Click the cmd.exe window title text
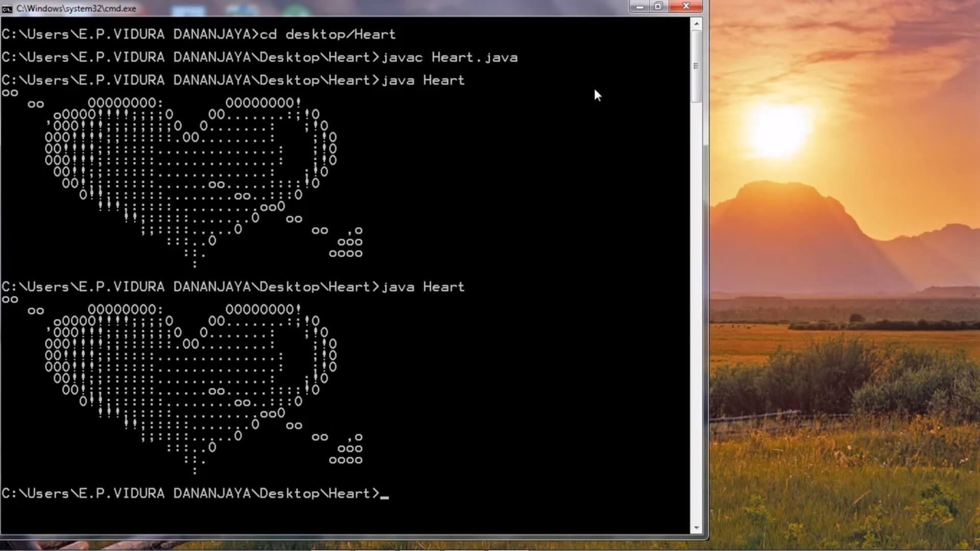The height and width of the screenshot is (551, 980). click(76, 9)
